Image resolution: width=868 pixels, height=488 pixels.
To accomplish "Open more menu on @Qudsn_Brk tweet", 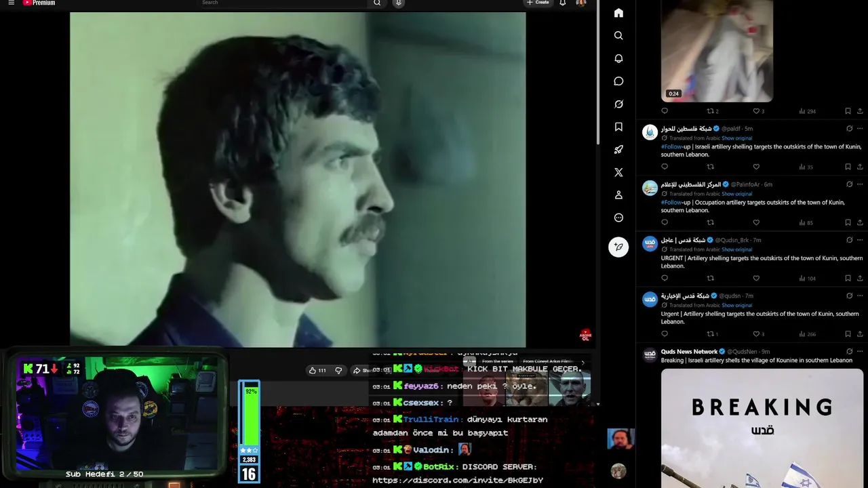I will pyautogui.click(x=860, y=240).
